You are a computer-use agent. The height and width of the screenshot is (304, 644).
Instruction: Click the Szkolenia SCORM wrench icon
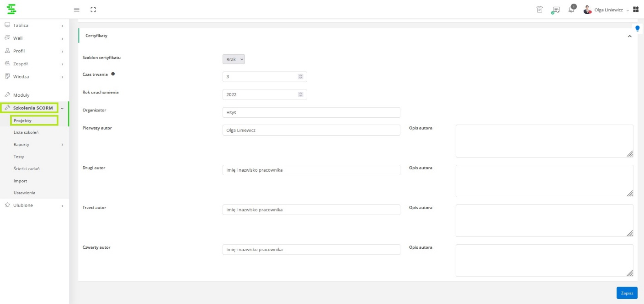pos(7,108)
